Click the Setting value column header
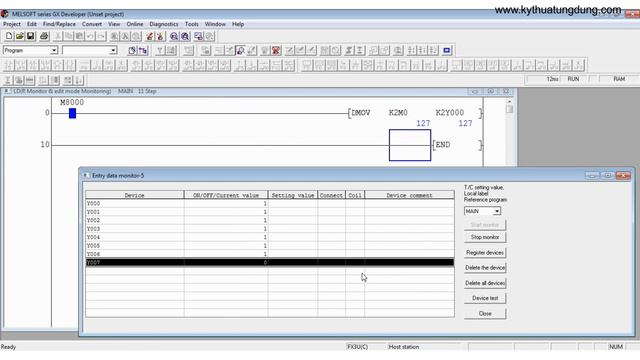Image resolution: width=640 pixels, height=360 pixels. (293, 195)
